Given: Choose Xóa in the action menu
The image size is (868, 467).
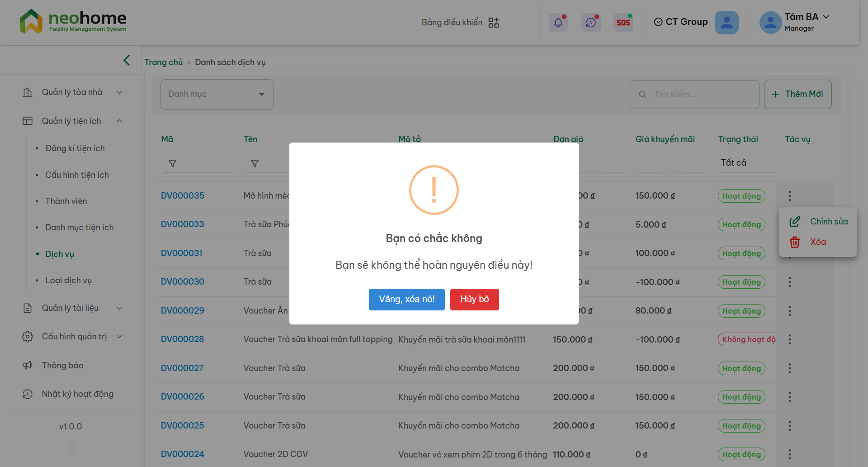Looking at the screenshot, I should pyautogui.click(x=817, y=242).
